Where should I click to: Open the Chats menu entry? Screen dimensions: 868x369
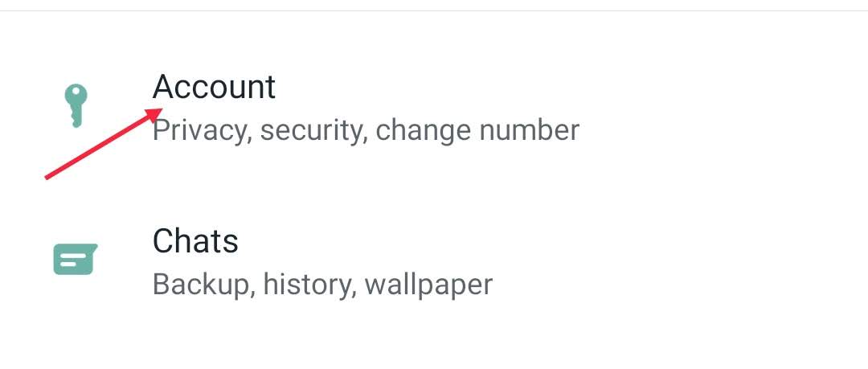click(434, 261)
